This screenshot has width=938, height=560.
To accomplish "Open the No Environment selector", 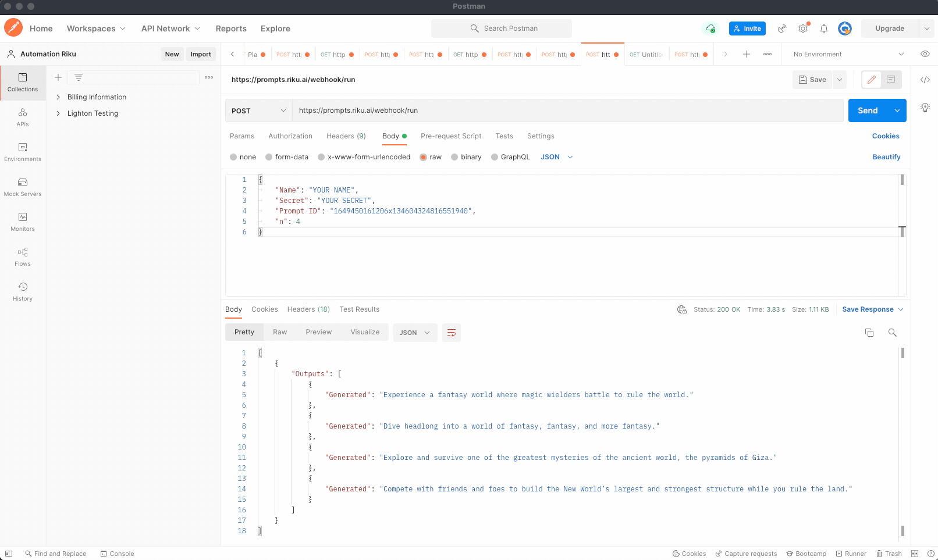I will [848, 54].
